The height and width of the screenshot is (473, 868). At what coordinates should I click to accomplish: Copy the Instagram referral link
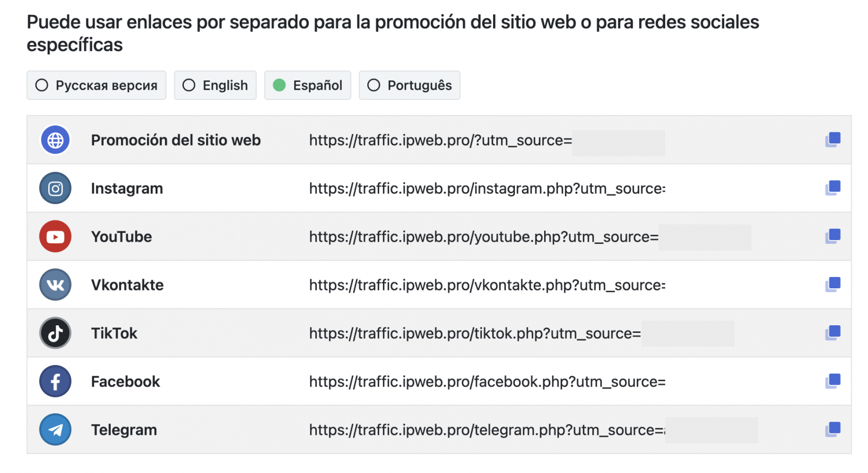point(832,188)
